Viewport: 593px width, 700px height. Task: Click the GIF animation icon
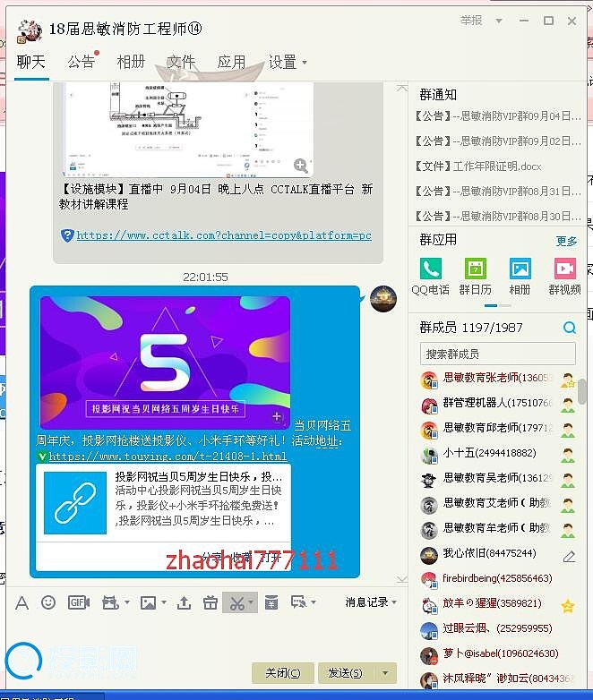coord(79,602)
